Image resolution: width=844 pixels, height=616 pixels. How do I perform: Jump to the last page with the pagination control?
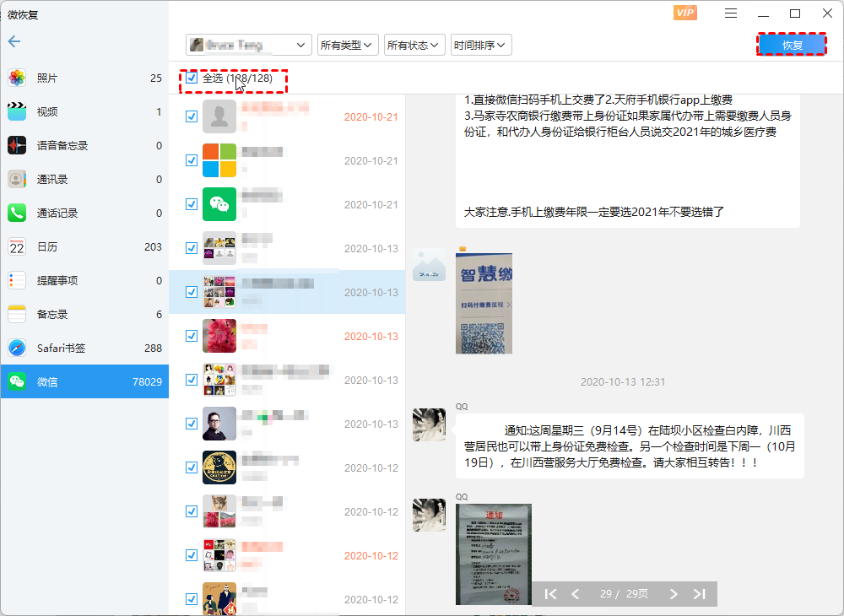point(700,594)
